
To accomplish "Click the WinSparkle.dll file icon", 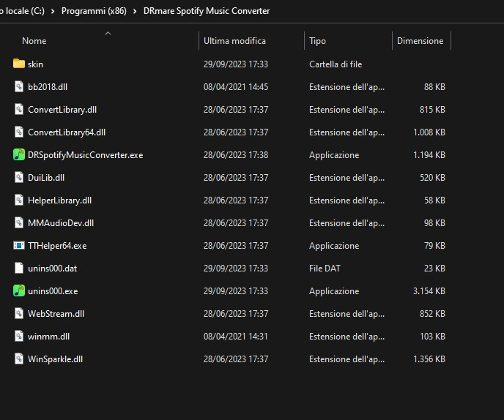I will coord(19,359).
